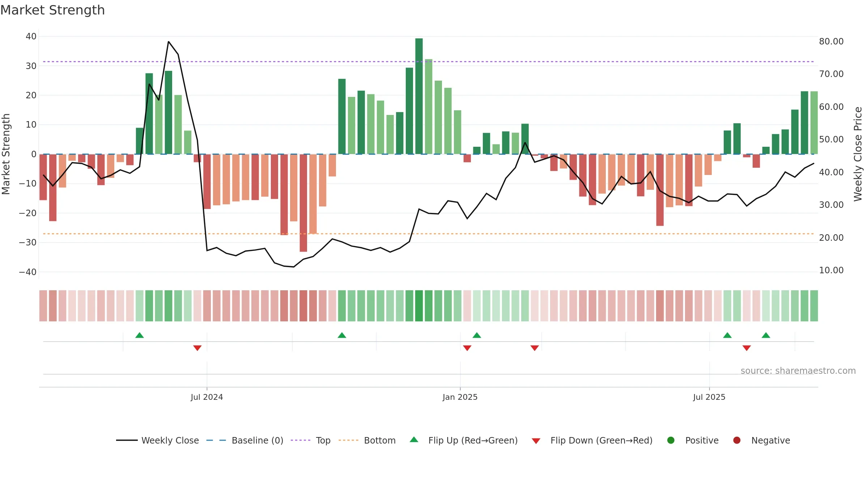Viewport: 868px width, 488px height.
Task: Click the orange dotted Bottom legend sample
Action: click(348, 440)
